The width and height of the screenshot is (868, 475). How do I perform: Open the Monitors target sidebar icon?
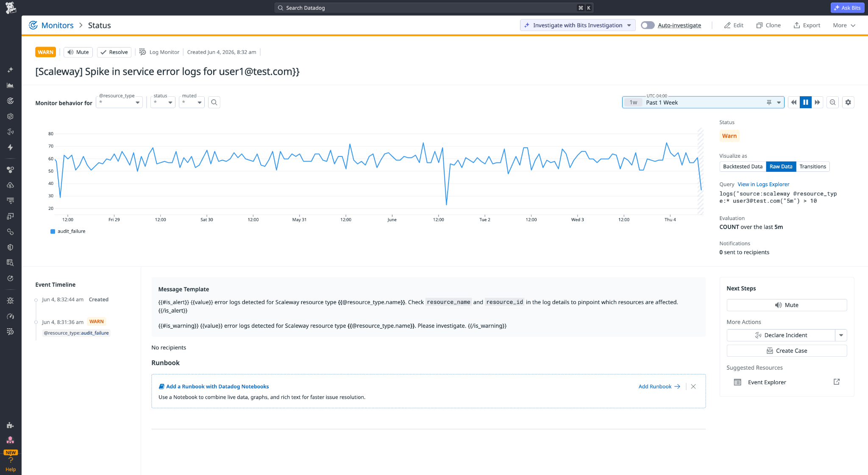click(11, 101)
